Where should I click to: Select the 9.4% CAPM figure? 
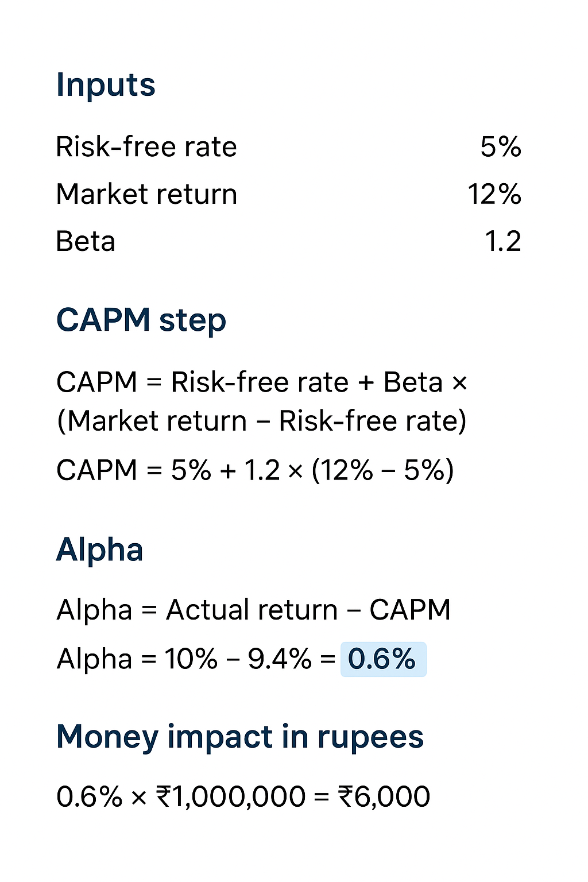click(x=280, y=659)
